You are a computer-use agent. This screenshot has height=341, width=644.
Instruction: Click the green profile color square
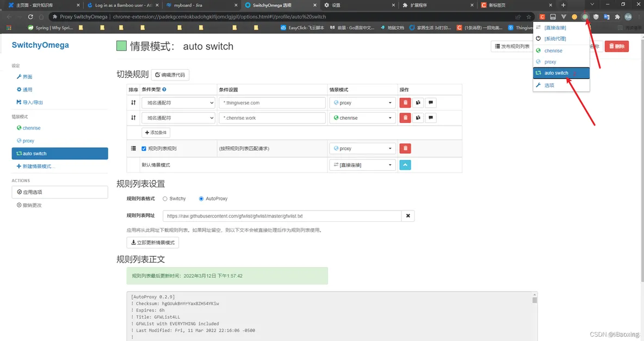(x=121, y=46)
